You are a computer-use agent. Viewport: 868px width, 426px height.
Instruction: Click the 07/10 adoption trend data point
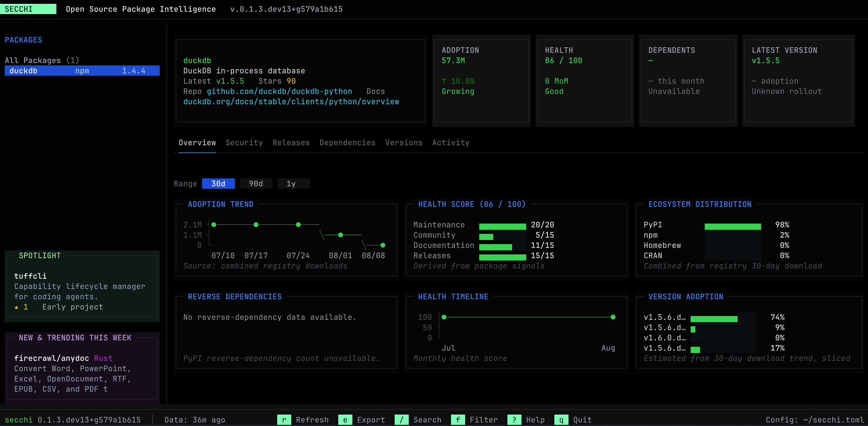[x=214, y=225]
